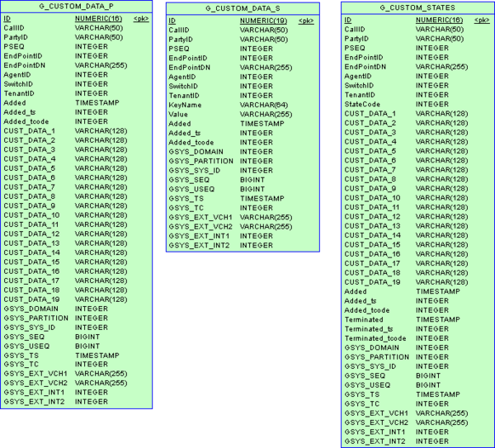Select CUST_DATA_10 in G_CUSTOM_DATA_P
Image resolution: width=495 pixels, height=448 pixels.
point(31,215)
